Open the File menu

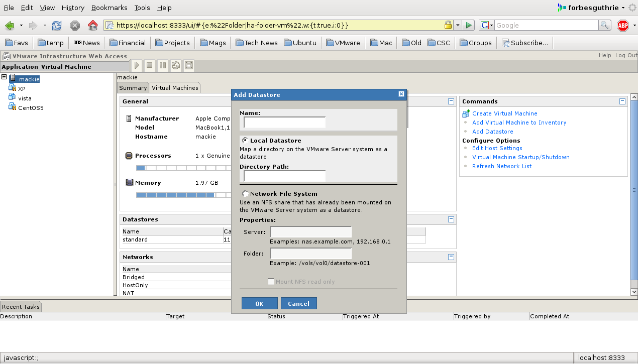click(x=9, y=8)
